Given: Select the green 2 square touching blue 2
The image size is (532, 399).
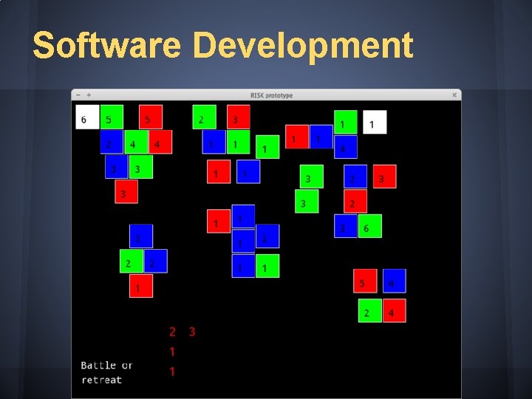Looking at the screenshot, I should tap(132, 261).
